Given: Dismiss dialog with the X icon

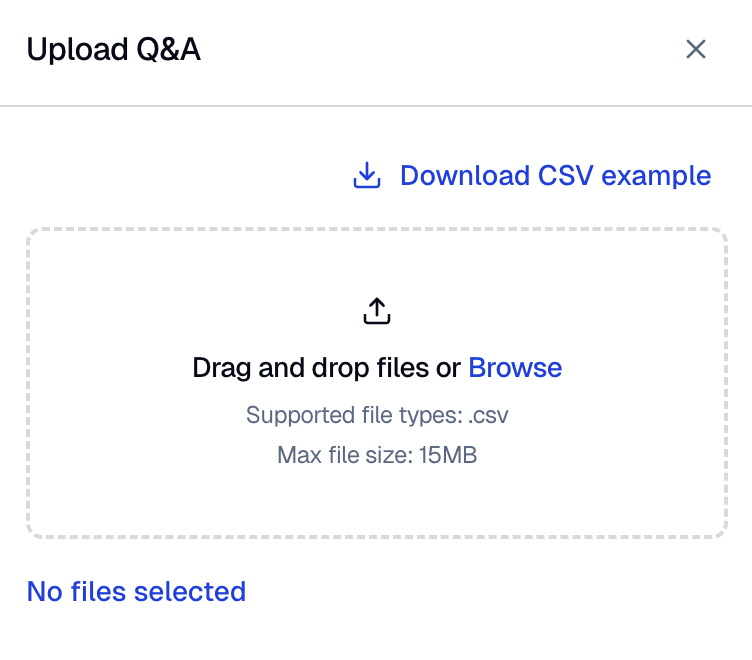Looking at the screenshot, I should coord(695,49).
